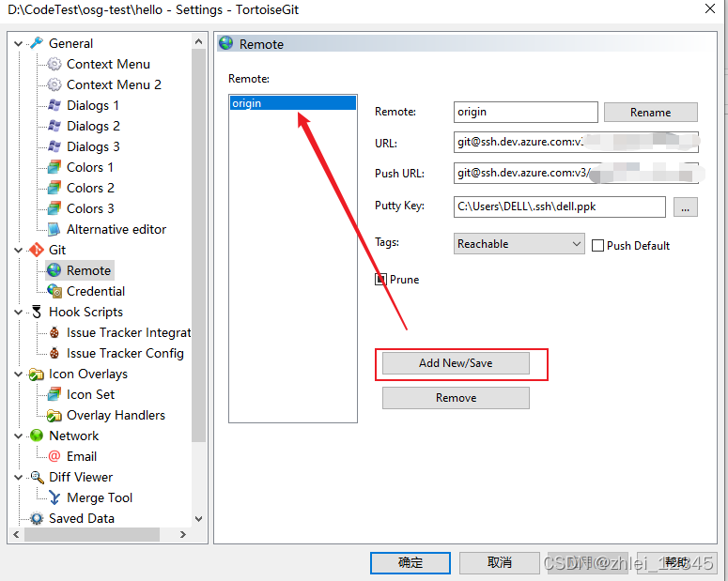Click the 确定 OK button
The width and height of the screenshot is (728, 581).
(x=410, y=562)
